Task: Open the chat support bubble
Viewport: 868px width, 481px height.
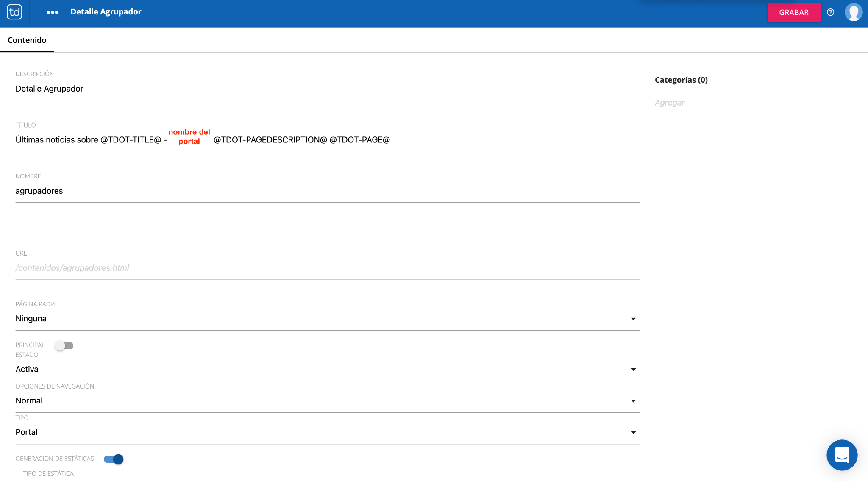Action: pyautogui.click(x=842, y=455)
